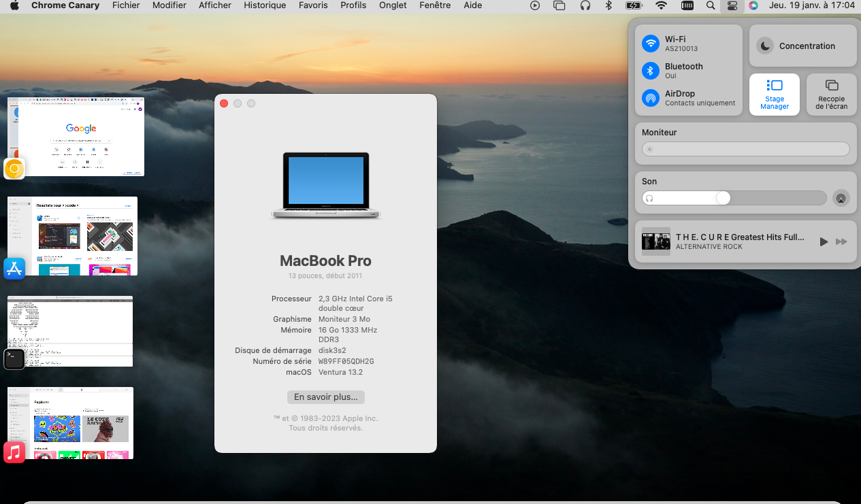Switch to Terminal stage thumbnail
This screenshot has height=504, width=861.
[x=70, y=331]
